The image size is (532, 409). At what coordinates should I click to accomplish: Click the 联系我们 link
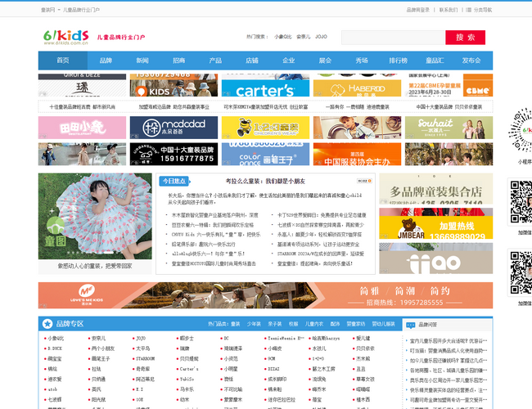coord(449,10)
